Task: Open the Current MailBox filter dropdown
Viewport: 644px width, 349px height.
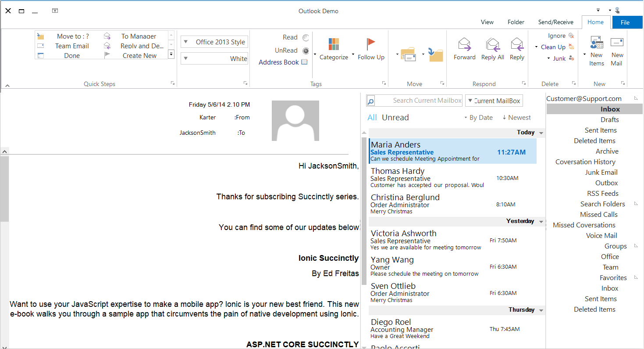Action: [x=494, y=101]
